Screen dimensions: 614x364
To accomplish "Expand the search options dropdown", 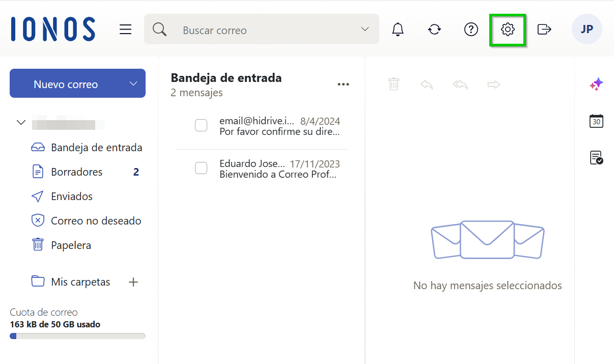I will pyautogui.click(x=365, y=29).
